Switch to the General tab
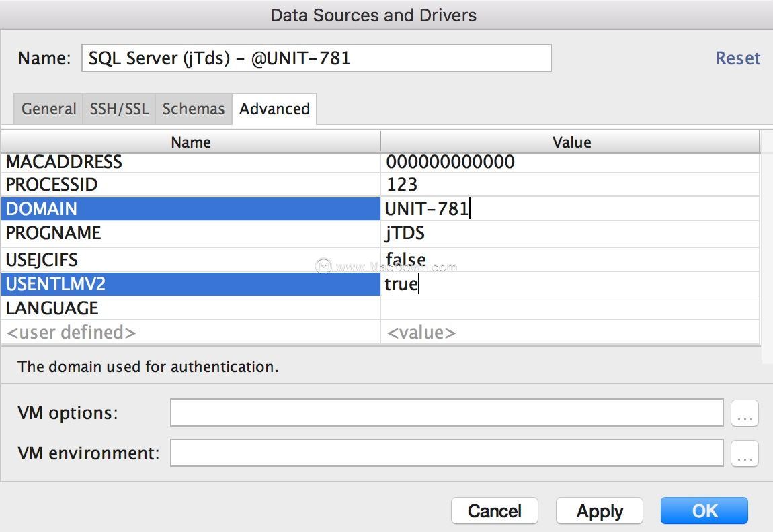Image resolution: width=773 pixels, height=532 pixels. pyautogui.click(x=48, y=109)
